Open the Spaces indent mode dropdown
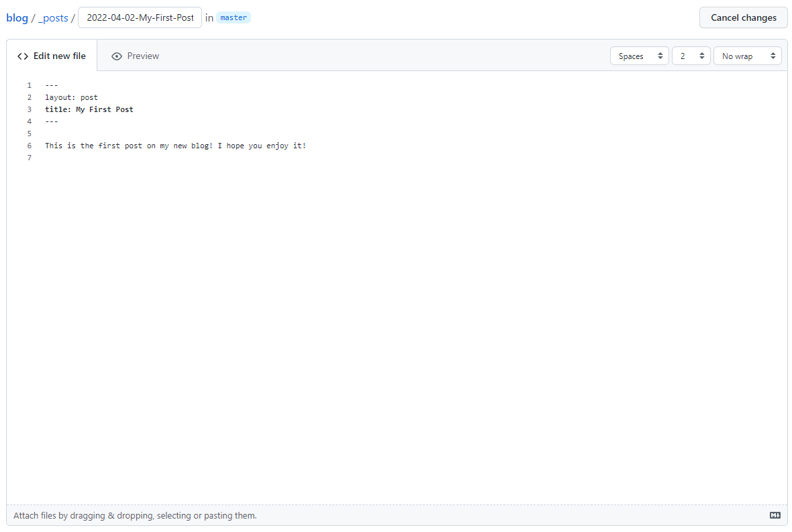Image resolution: width=792 pixels, height=532 pixels. (639, 56)
